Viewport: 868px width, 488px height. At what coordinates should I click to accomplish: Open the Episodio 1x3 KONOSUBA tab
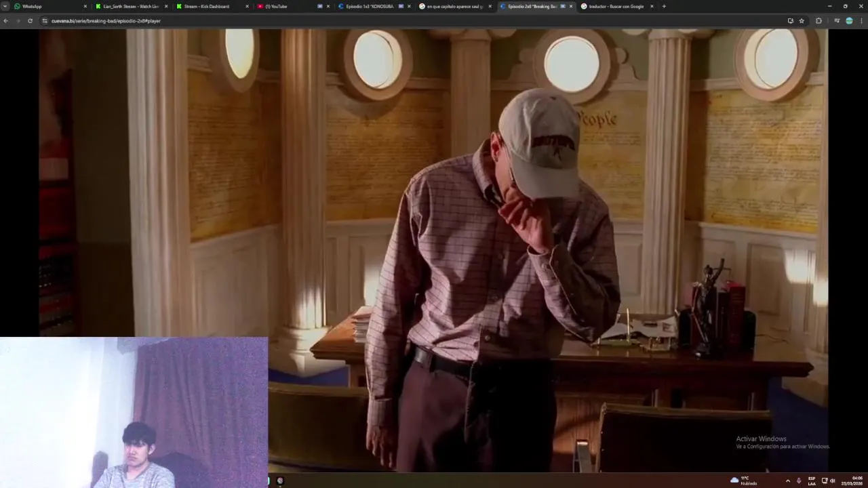374,6
